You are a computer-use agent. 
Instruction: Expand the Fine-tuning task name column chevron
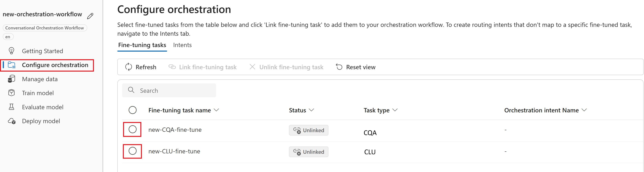[x=216, y=110]
